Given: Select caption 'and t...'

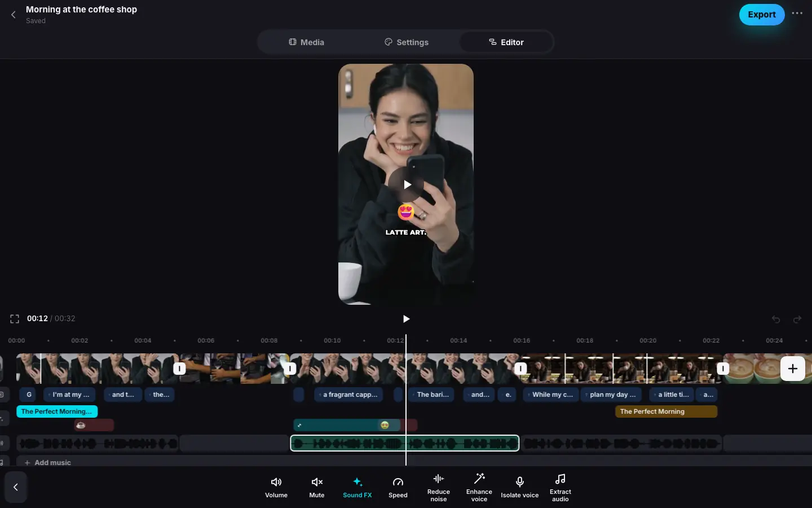Looking at the screenshot, I should [122, 395].
